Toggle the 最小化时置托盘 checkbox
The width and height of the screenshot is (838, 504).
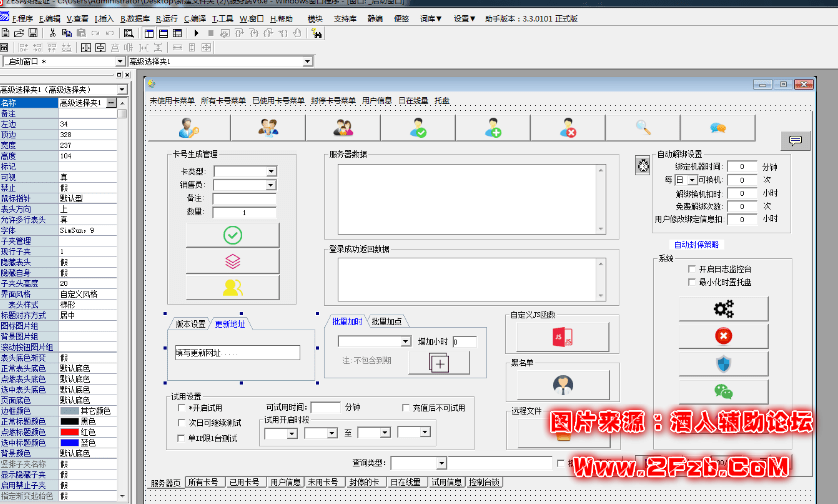(692, 282)
